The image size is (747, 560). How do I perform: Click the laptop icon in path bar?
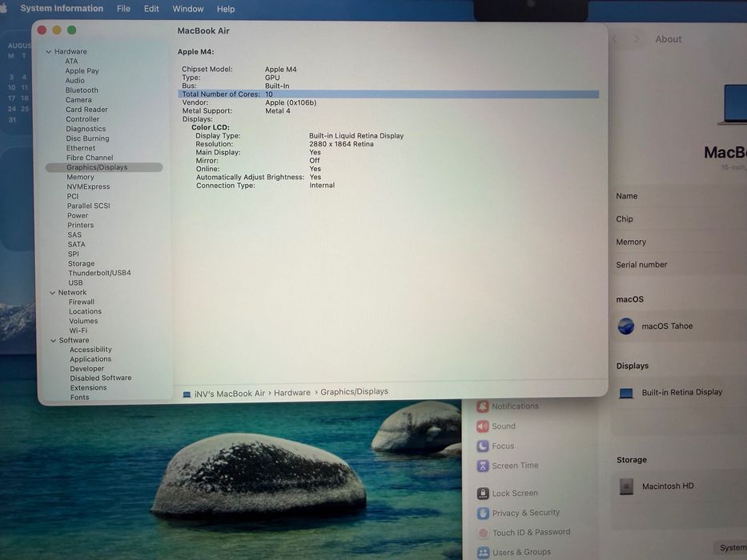point(187,394)
